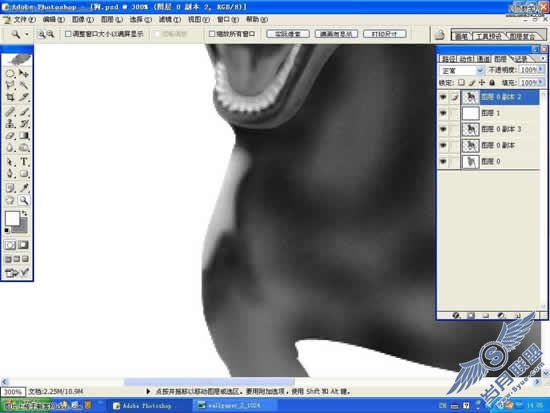
Task: Toggle visibility of 图层 0 layer
Action: click(x=443, y=161)
